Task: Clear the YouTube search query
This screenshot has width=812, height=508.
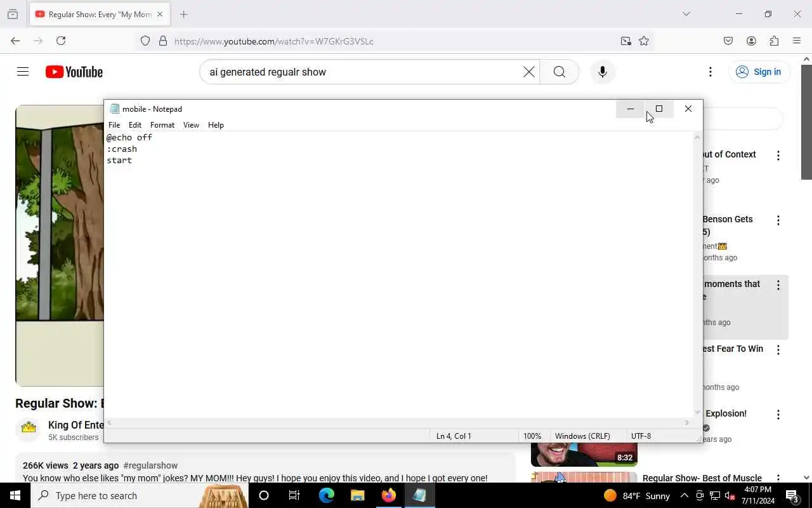Action: pos(529,72)
